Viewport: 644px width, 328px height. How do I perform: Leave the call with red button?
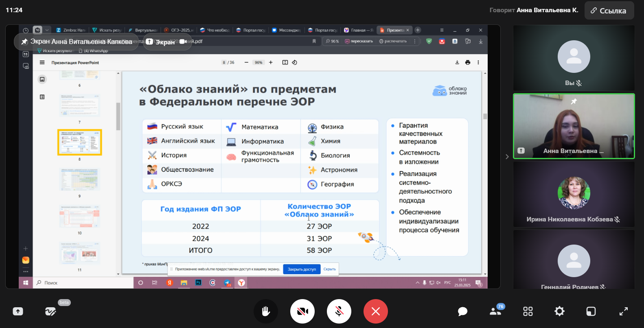coord(376,311)
